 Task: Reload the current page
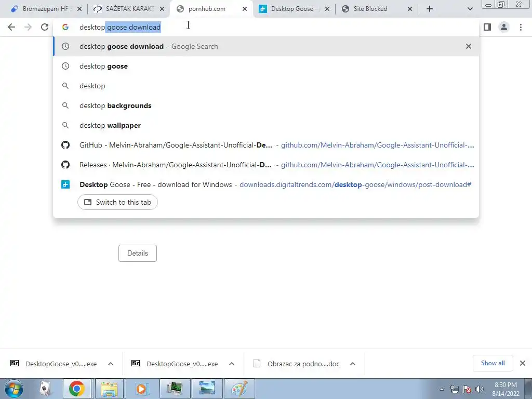(x=45, y=27)
